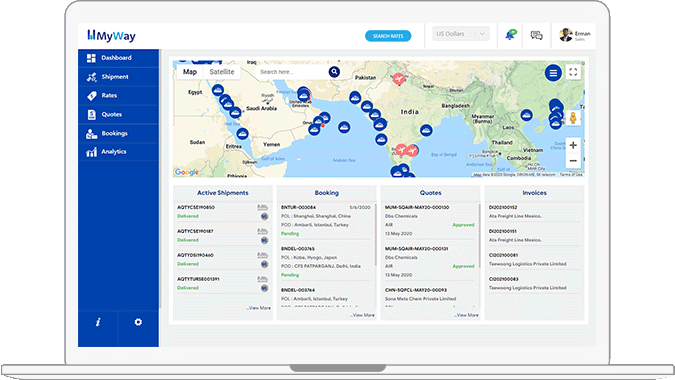Open the info icon in sidebar

[98, 322]
